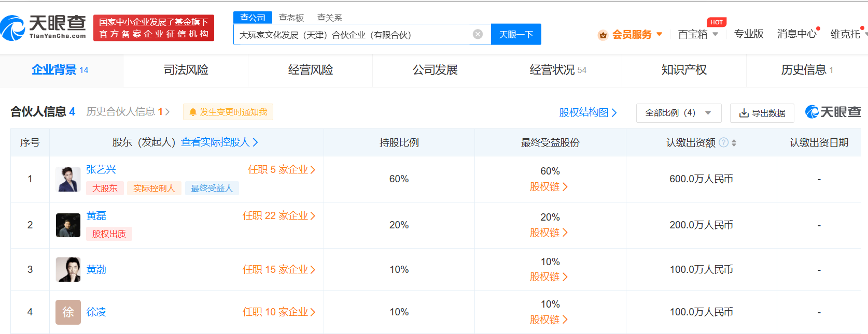Click 发生变更时通知我 notification button
The width and height of the screenshot is (868, 334).
click(x=228, y=112)
